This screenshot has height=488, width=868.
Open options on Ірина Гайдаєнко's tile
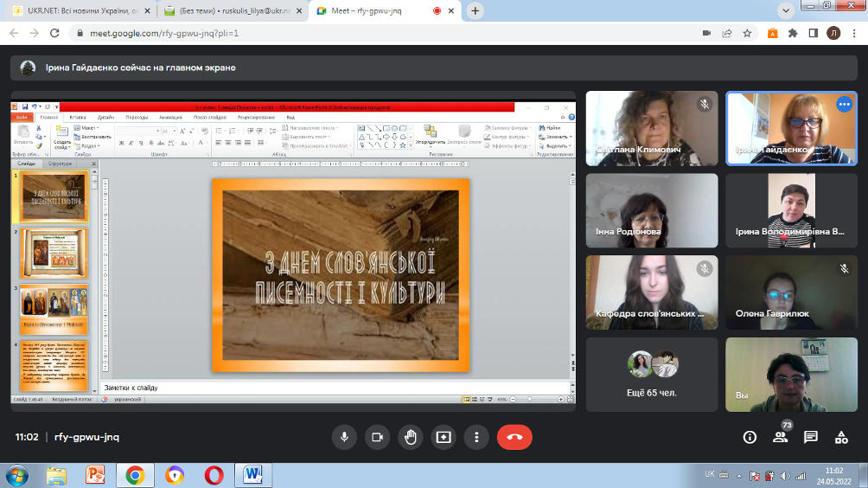(x=844, y=104)
